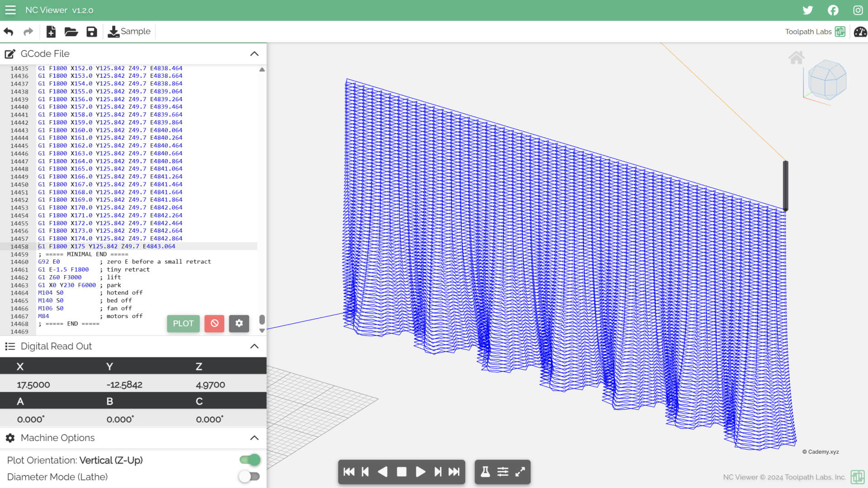868x488 pixels.
Task: Click the undo arrow icon
Action: point(9,32)
